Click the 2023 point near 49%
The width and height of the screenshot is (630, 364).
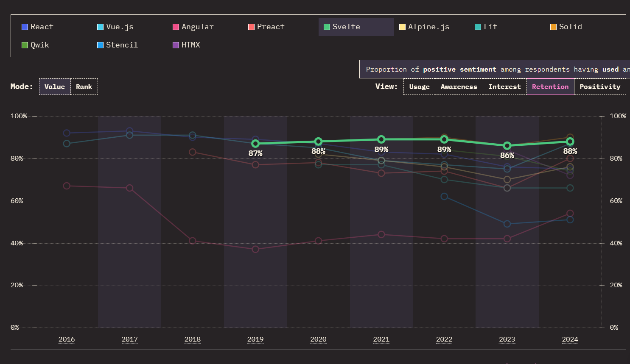507,224
